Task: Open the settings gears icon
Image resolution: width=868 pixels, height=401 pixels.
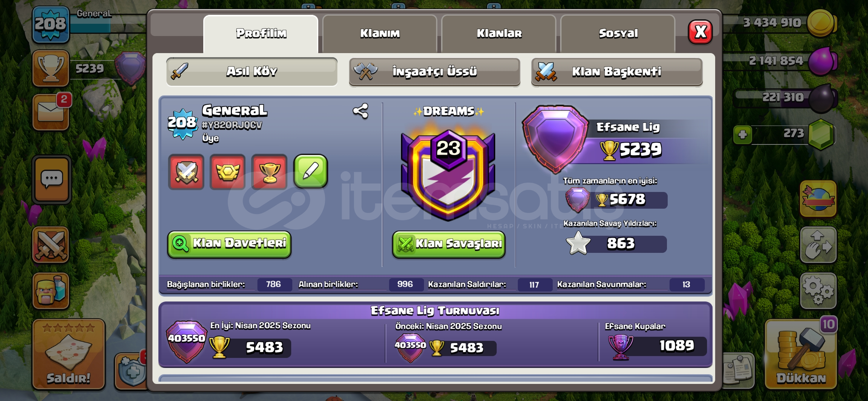Action: (818, 291)
